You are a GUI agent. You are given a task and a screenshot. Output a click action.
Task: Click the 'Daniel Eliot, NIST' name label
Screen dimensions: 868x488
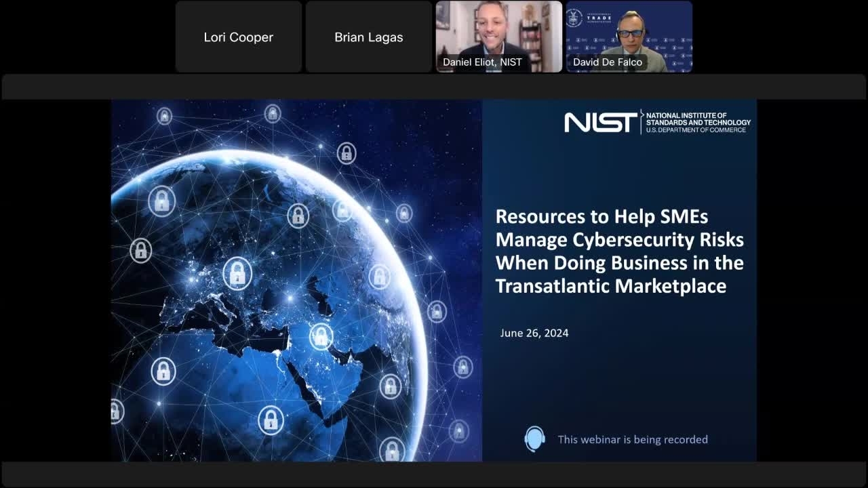pos(482,62)
